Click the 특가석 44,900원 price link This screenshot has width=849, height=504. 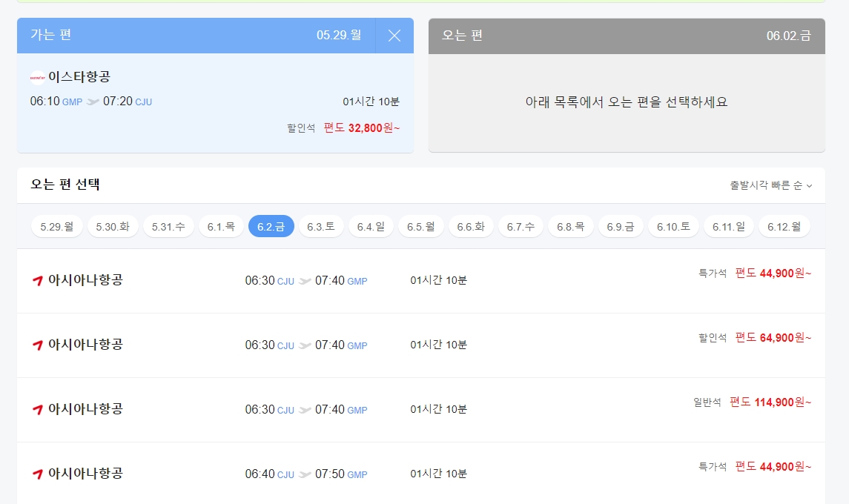(x=771, y=273)
